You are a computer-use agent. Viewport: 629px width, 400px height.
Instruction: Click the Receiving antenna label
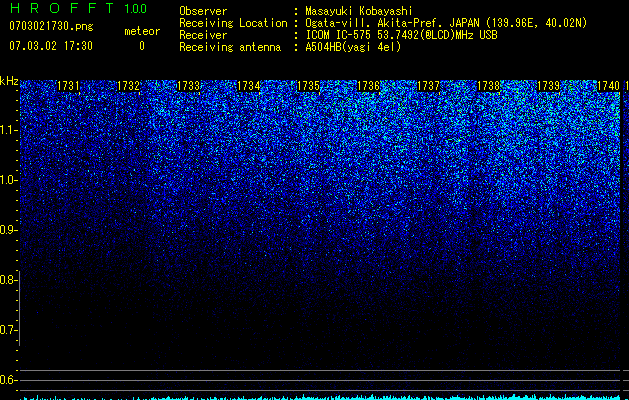click(230, 47)
